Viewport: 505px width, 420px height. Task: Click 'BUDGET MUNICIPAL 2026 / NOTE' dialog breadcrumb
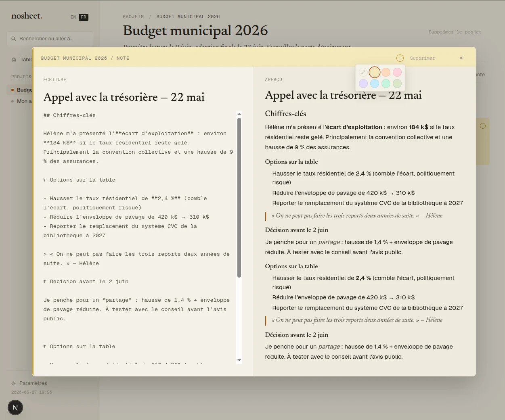click(85, 58)
